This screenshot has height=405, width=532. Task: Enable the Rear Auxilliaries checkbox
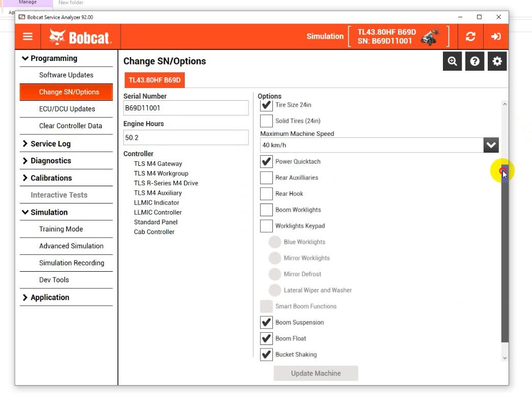pyautogui.click(x=266, y=178)
